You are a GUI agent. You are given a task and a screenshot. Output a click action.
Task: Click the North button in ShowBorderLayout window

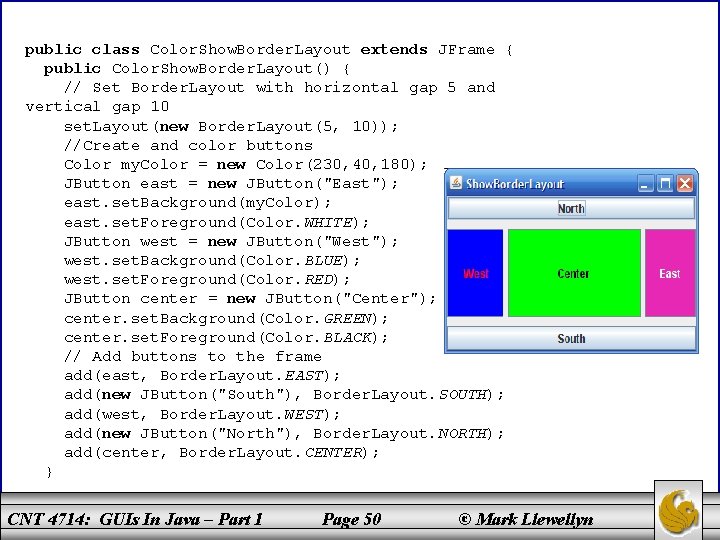click(571, 208)
